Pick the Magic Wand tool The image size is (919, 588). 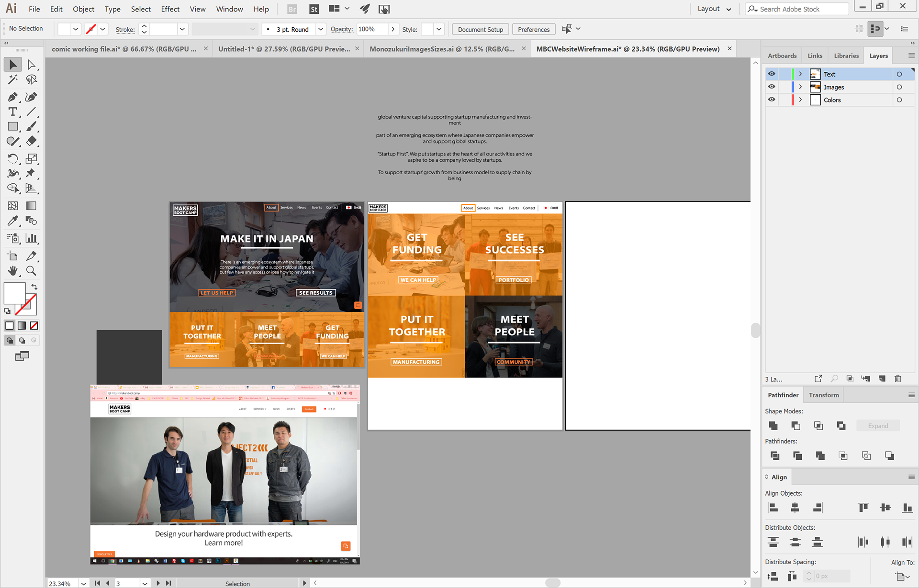coord(13,79)
